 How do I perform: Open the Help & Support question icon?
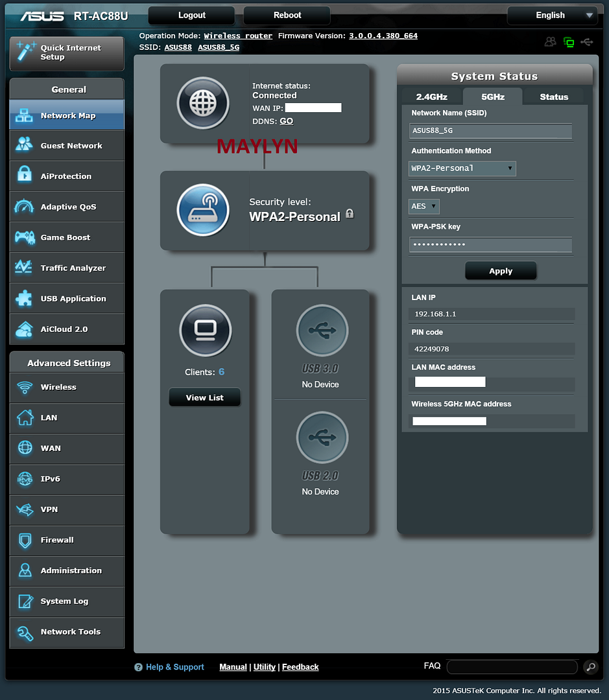138,667
